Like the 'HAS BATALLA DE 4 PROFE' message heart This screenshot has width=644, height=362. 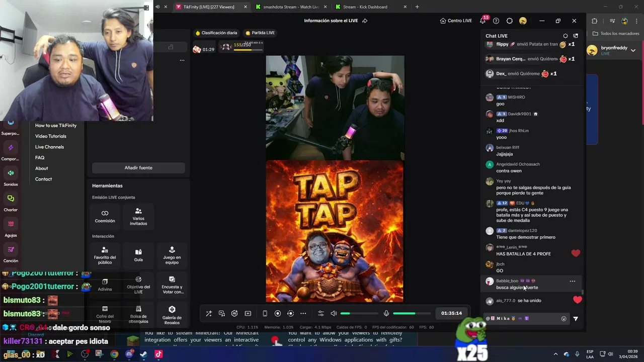[x=576, y=253]
